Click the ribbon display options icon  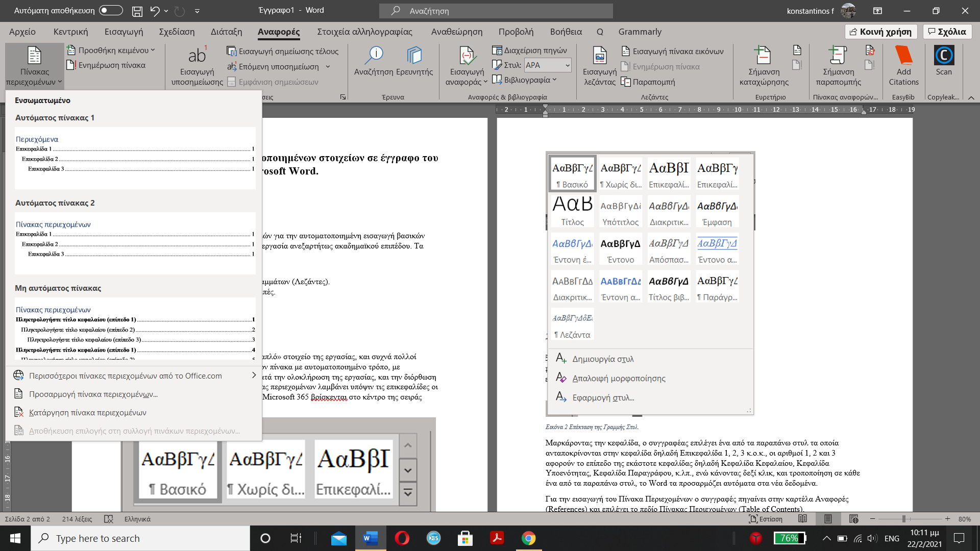point(877,11)
